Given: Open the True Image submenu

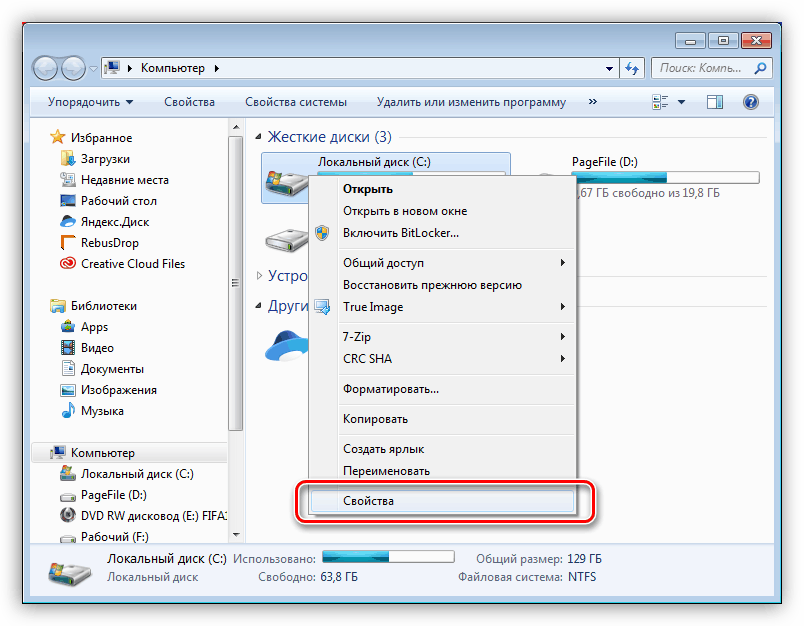Looking at the screenshot, I should tap(442, 307).
